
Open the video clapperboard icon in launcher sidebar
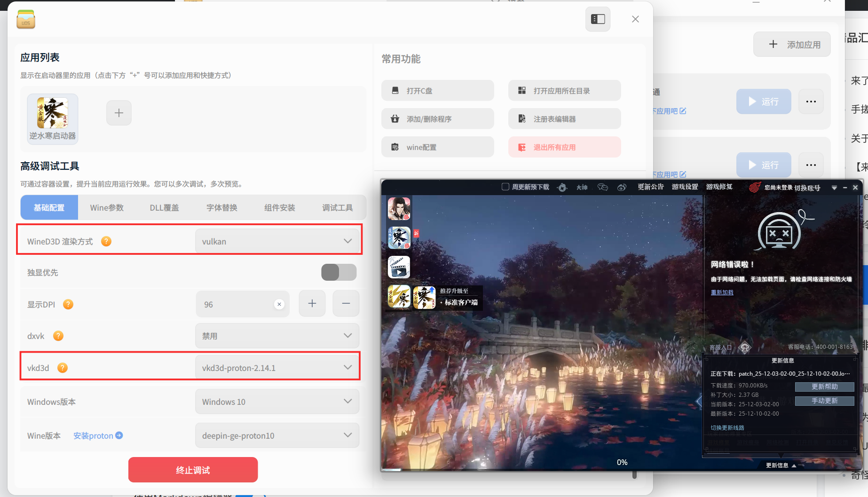(399, 267)
